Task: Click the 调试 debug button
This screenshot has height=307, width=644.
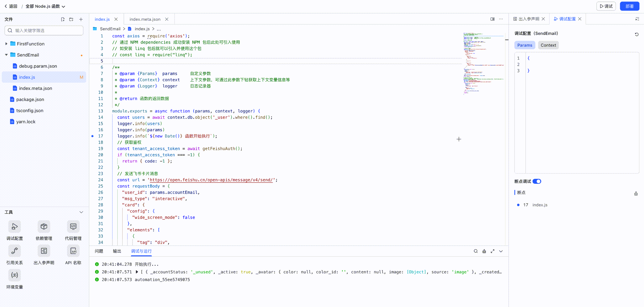Action: (x=606, y=6)
